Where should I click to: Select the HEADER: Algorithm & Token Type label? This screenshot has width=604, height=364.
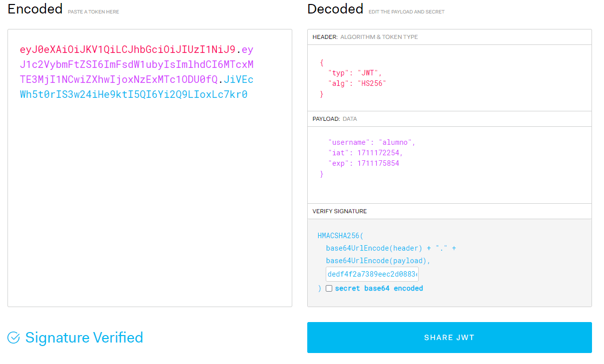click(x=365, y=37)
